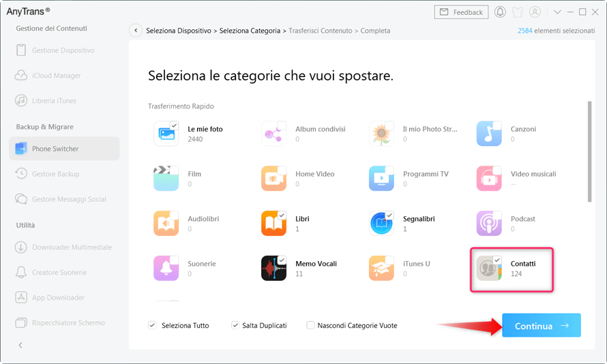Viewport: 607px width, 364px height.
Task: Open the title bar dropdown chevron
Action: click(557, 12)
